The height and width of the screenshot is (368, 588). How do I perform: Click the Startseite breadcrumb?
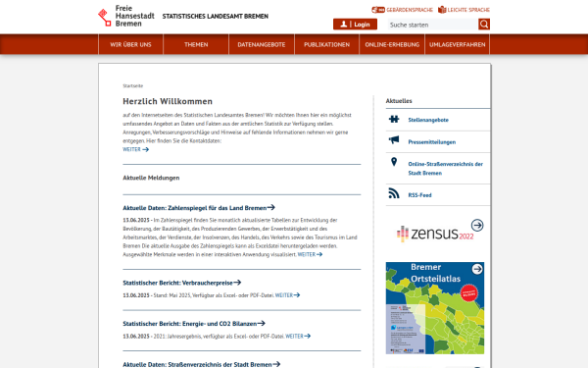click(132, 85)
